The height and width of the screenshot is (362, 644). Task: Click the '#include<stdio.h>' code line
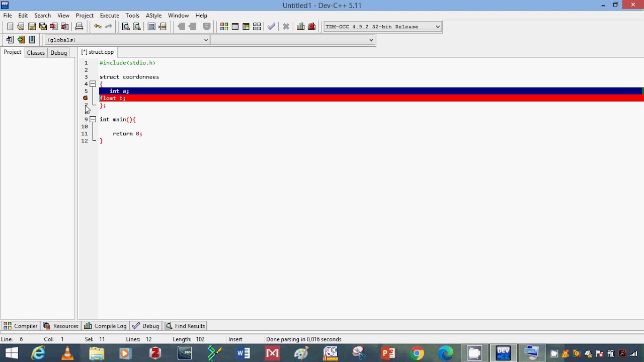[x=128, y=63]
